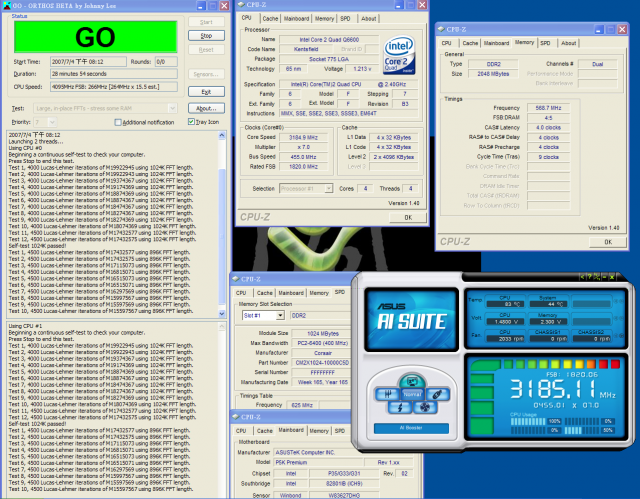The image size is (640, 499).
Task: Click the '568.7 MHz' memory frequency value
Action: tap(548, 108)
